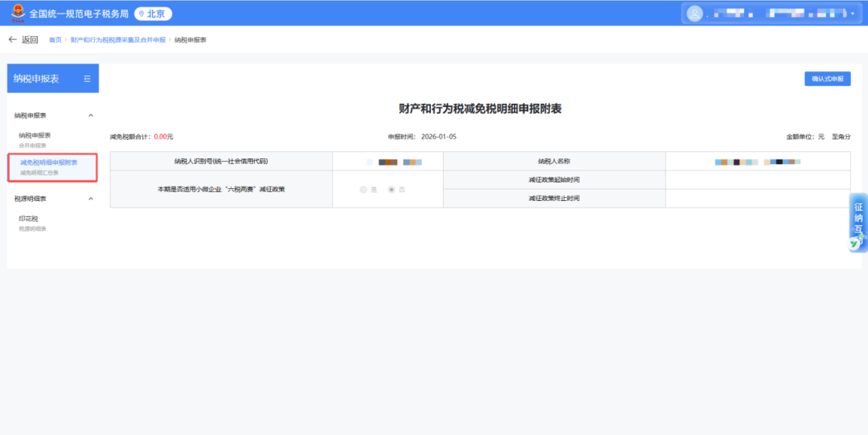The height and width of the screenshot is (435, 868).
Task: Select the 是 radio button
Action: (x=363, y=190)
